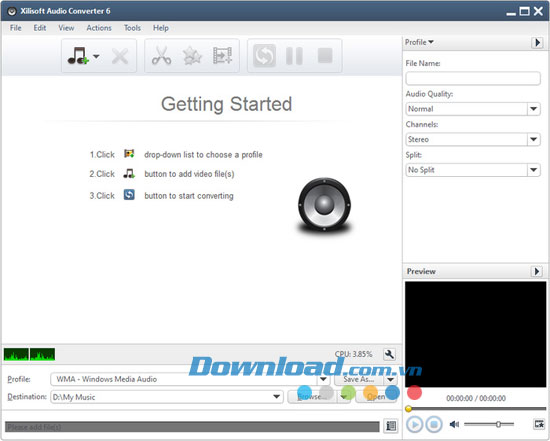Viewport: 550px width, 441px height.
Task: Collapse the Preview panel with arrow button
Action: point(537,271)
